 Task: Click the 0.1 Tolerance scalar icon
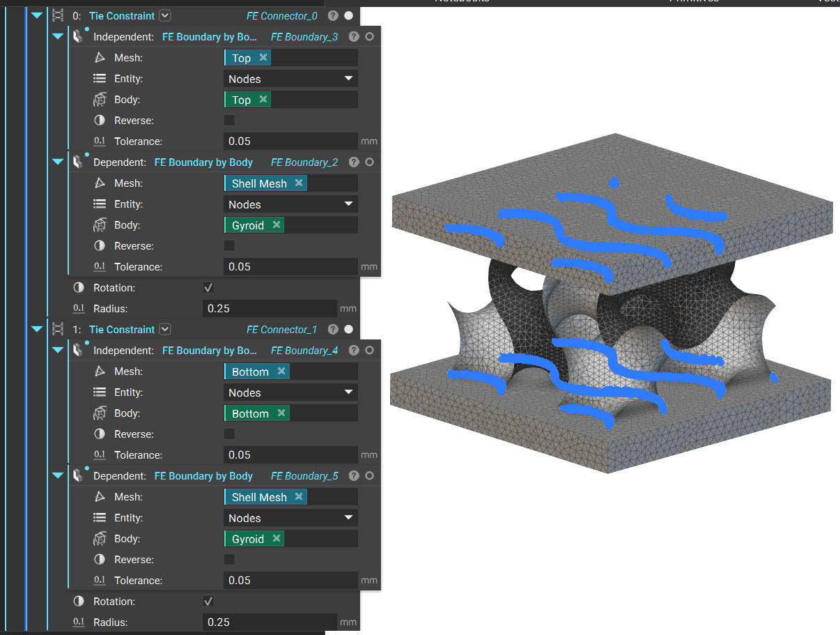[98, 141]
